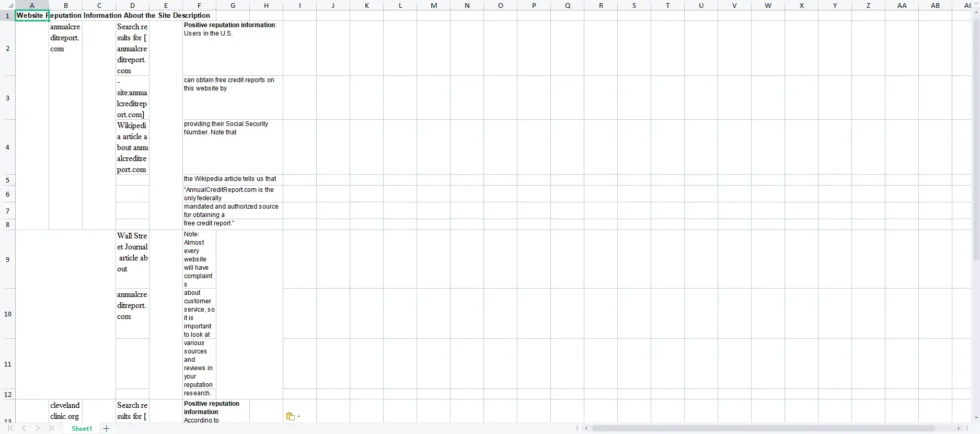Open the Paste Options smart tag

[x=293, y=416]
